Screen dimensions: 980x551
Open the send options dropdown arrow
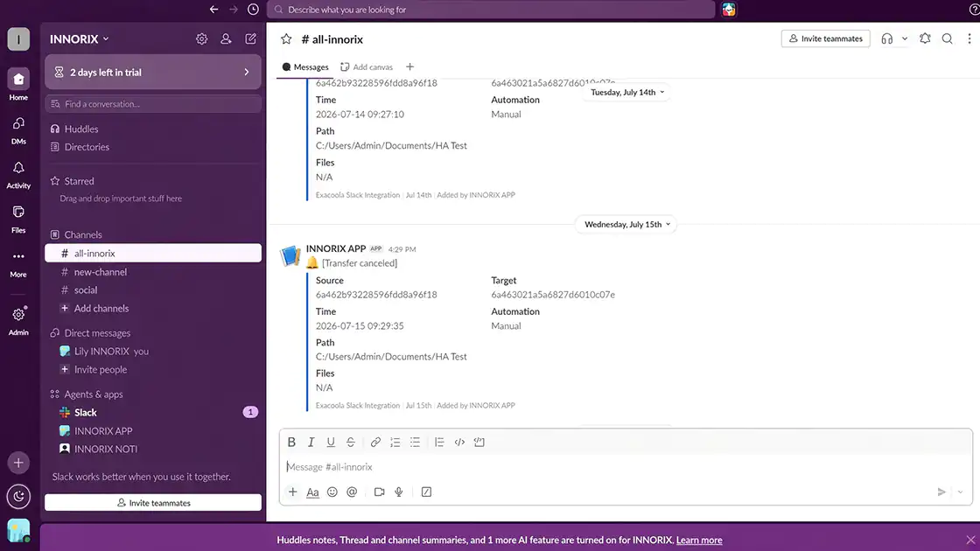tap(961, 492)
